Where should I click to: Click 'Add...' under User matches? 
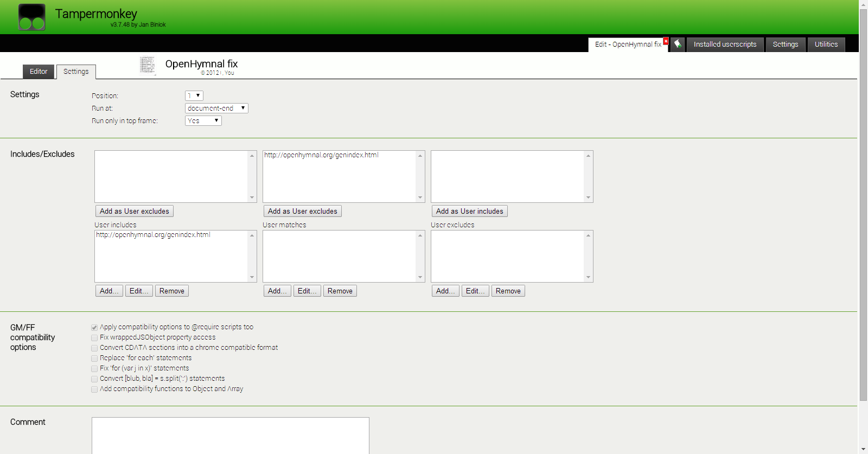277,291
